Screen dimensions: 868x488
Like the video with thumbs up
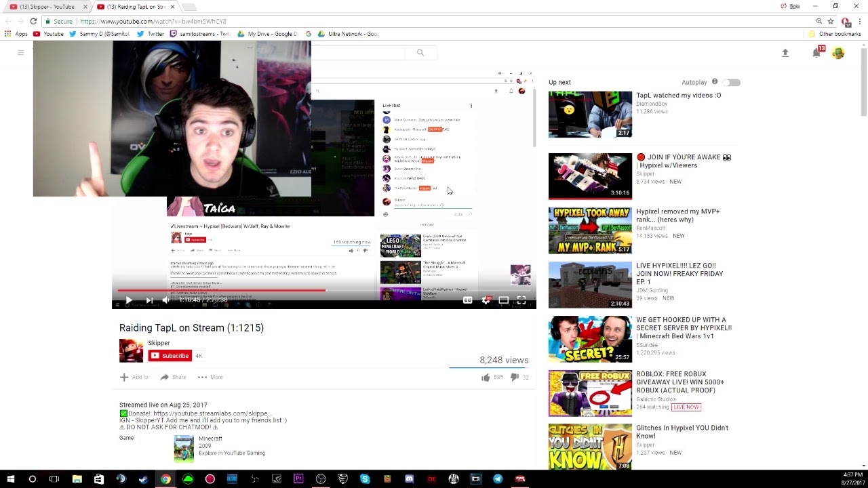click(486, 378)
